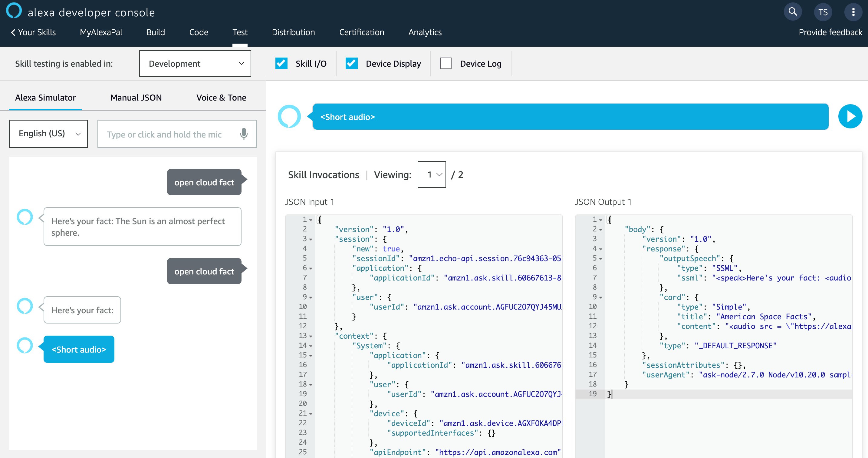This screenshot has height=458, width=868.
Task: Collapse the "System" block at input line 14
Action: [x=311, y=346]
